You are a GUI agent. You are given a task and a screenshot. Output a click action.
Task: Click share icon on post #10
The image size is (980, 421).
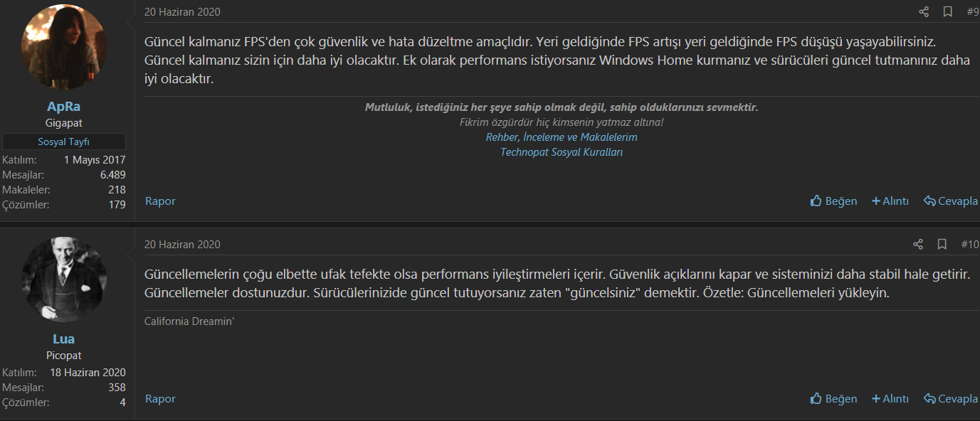click(x=918, y=244)
